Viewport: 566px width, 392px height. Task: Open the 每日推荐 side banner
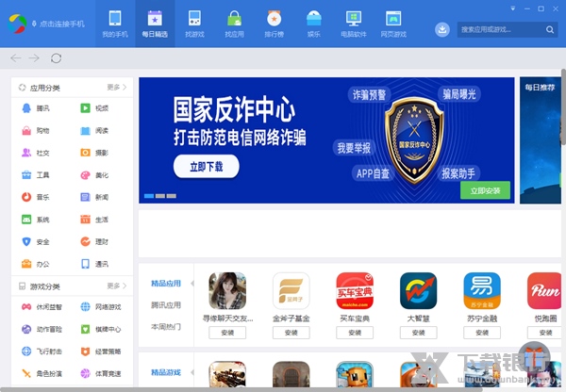click(541, 140)
